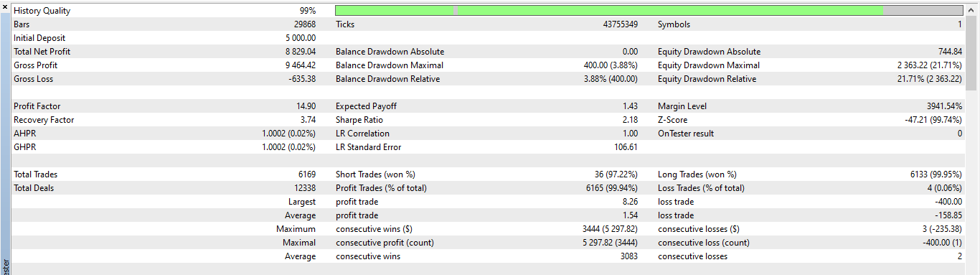Click the Gross Profit value 9 464.42
Viewport: 980px width, 275px height.
pyautogui.click(x=301, y=65)
